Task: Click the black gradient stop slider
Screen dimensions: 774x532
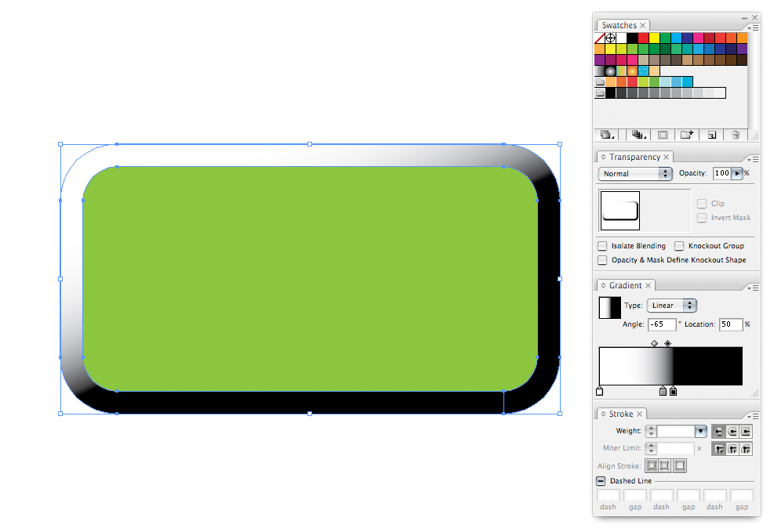Action: (x=674, y=392)
